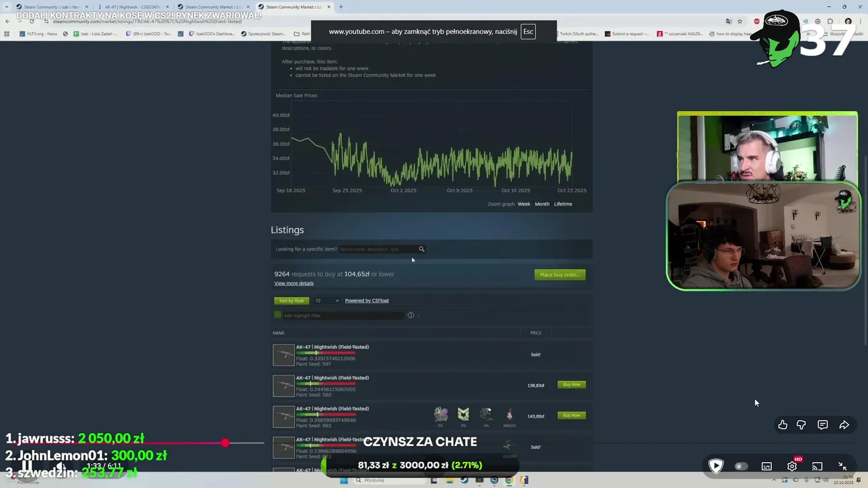Click the dark alien sticker on 143,89zł listing
The image size is (868, 488).
[486, 414]
